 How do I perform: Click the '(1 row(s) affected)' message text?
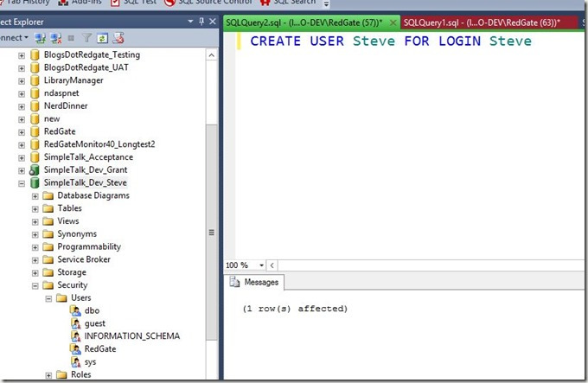point(295,309)
